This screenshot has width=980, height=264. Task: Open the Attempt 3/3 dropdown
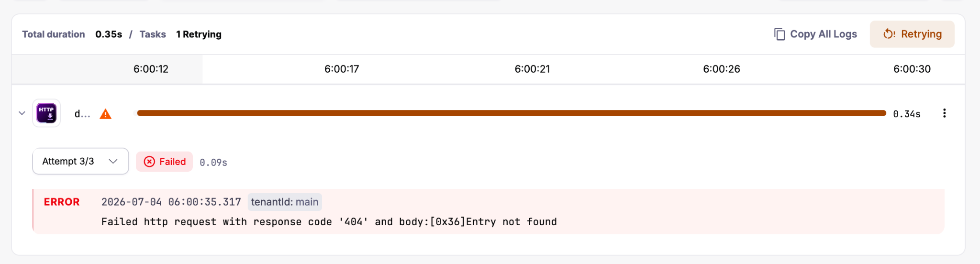[x=80, y=161]
